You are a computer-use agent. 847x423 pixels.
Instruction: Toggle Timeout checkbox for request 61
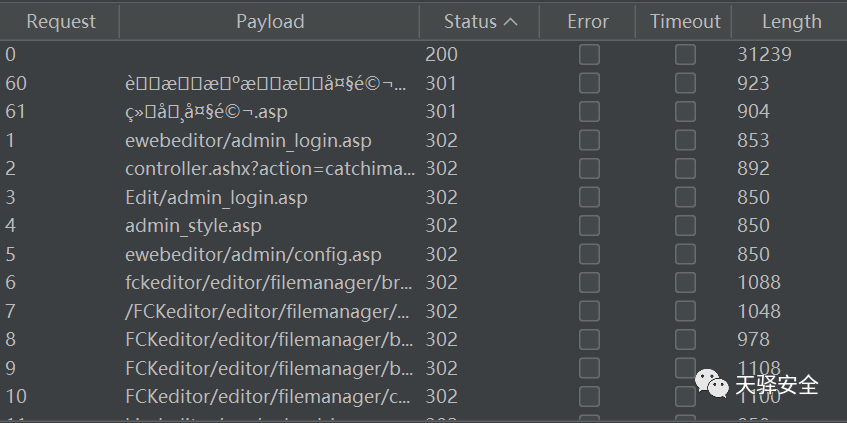point(685,112)
